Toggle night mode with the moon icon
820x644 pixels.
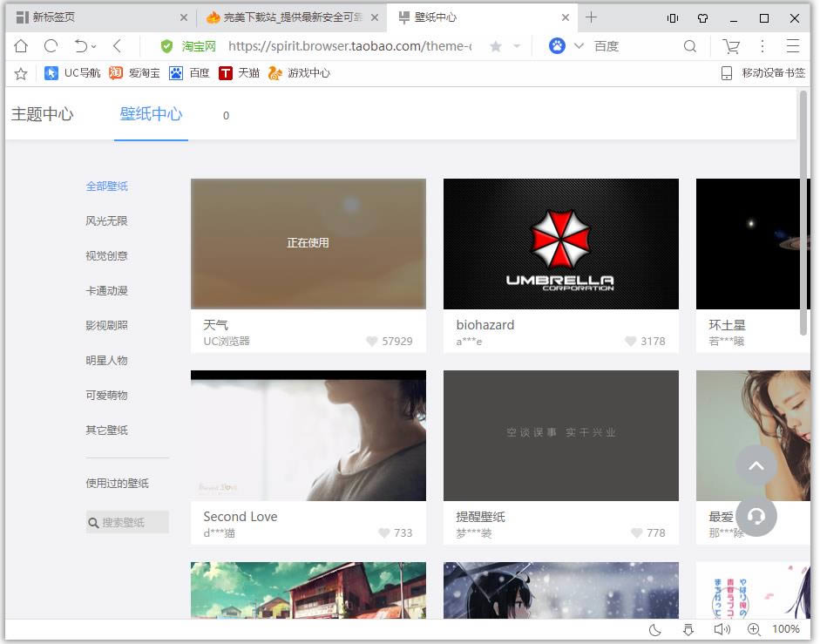(655, 629)
